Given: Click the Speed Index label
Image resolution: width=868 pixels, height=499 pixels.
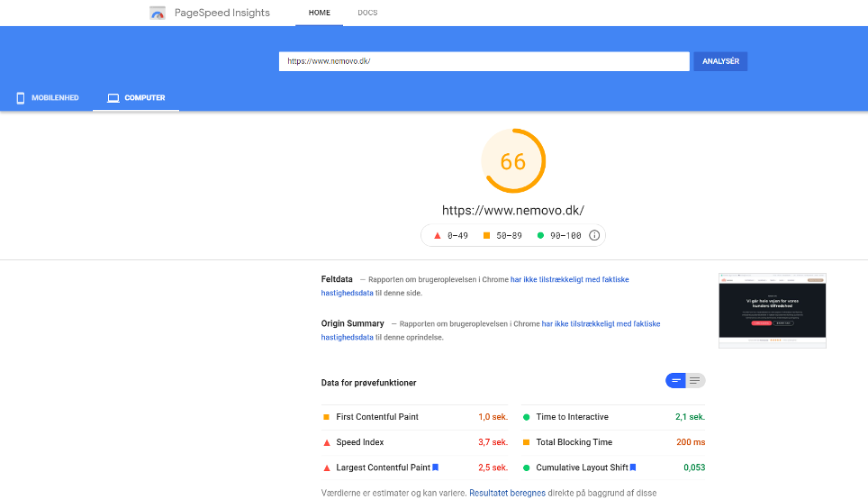Looking at the screenshot, I should pos(360,442).
